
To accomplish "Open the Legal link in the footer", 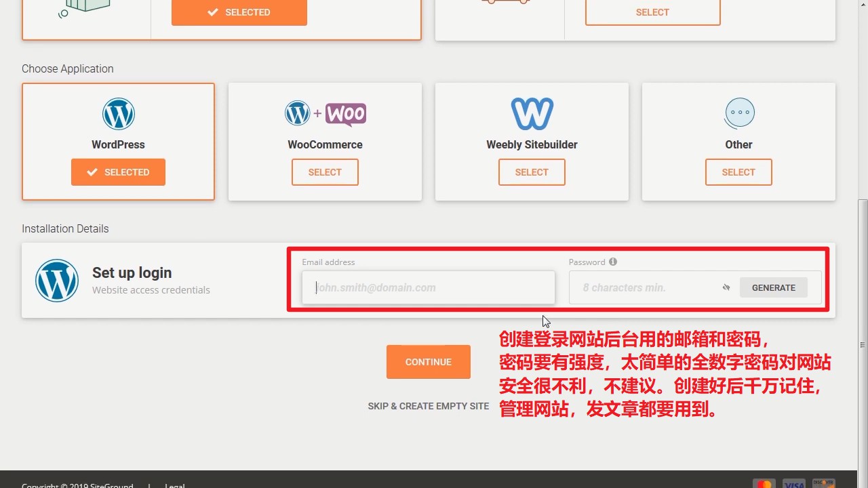I will tap(174, 485).
